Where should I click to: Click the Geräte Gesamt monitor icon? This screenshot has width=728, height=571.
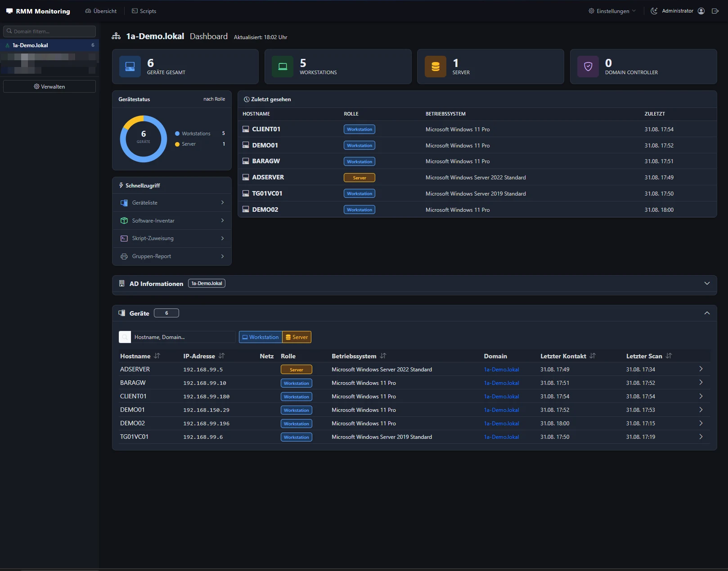pyautogui.click(x=130, y=67)
